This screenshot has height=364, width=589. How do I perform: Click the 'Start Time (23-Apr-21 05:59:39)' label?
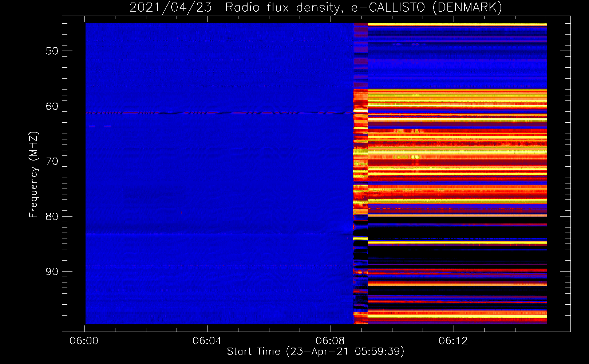(x=316, y=352)
